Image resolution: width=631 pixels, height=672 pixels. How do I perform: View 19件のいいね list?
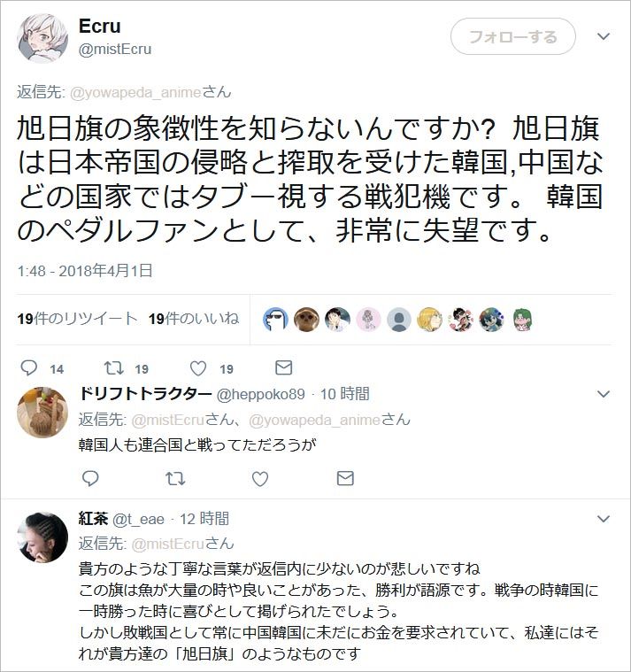pyautogui.click(x=194, y=319)
